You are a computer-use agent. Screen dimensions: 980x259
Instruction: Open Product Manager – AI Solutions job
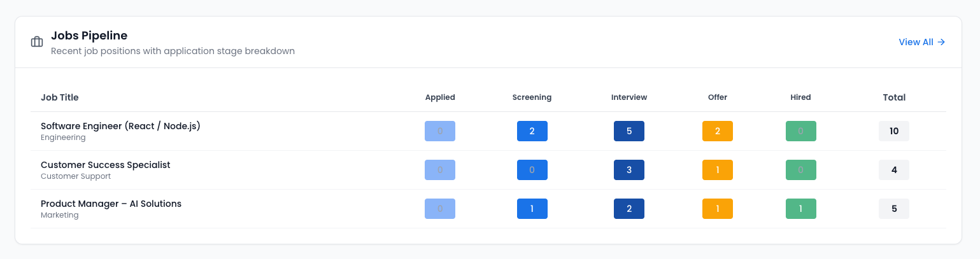point(111,204)
